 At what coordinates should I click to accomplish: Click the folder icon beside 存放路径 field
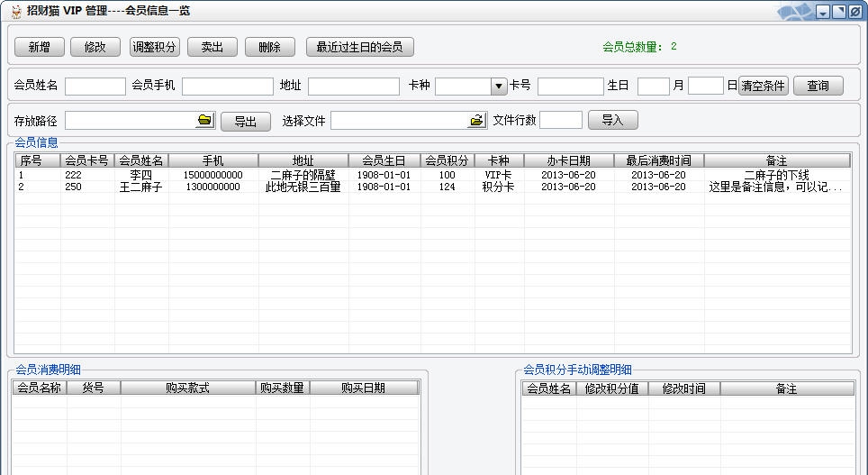(204, 121)
